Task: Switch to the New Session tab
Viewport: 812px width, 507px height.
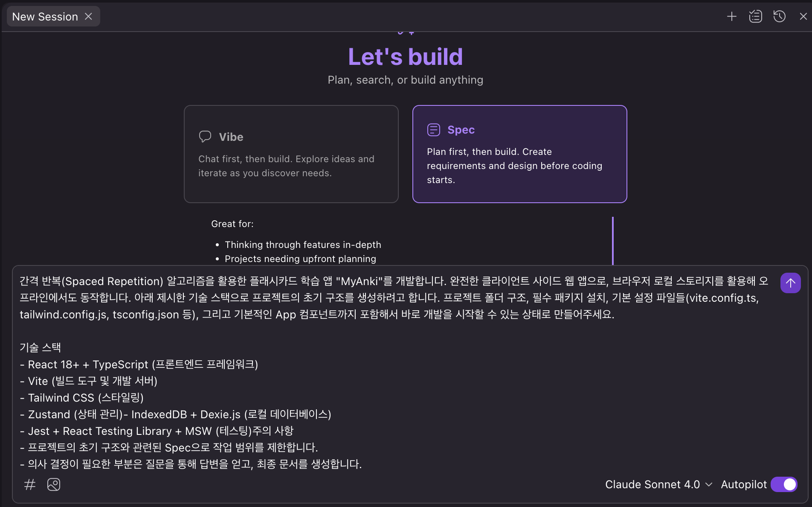Action: tap(45, 17)
